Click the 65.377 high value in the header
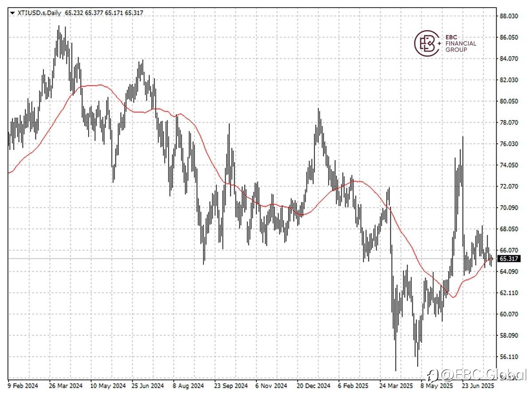532x397 pixels. pyautogui.click(x=93, y=13)
